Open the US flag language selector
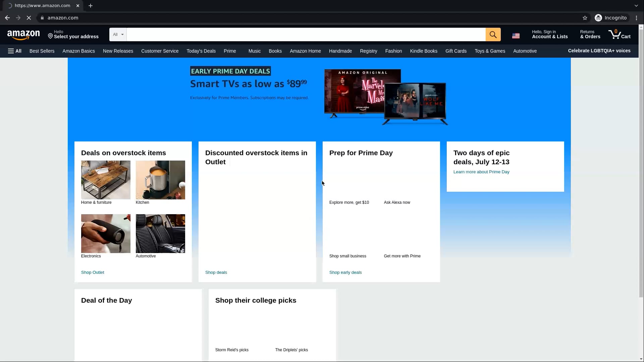This screenshot has width=644, height=362. point(516,35)
